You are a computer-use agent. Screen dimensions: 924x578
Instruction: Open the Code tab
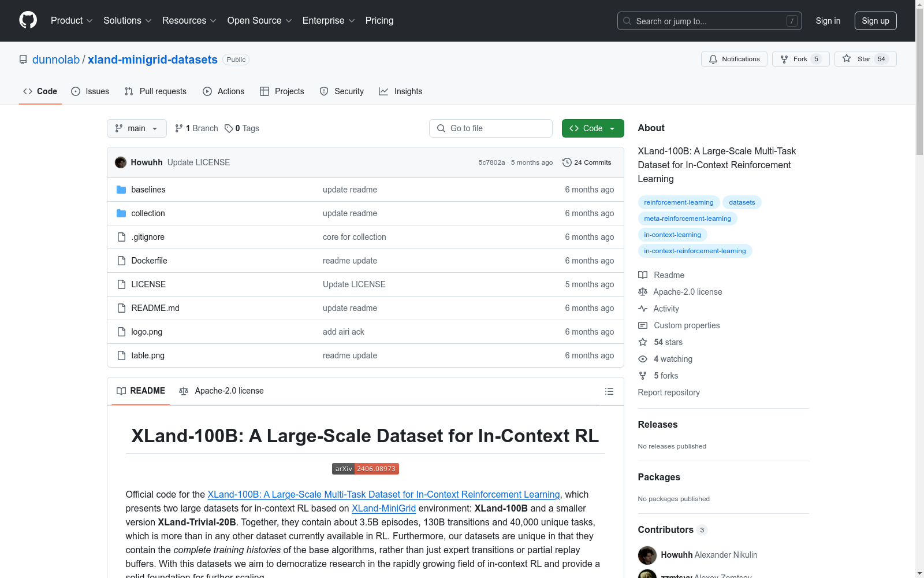(x=40, y=91)
